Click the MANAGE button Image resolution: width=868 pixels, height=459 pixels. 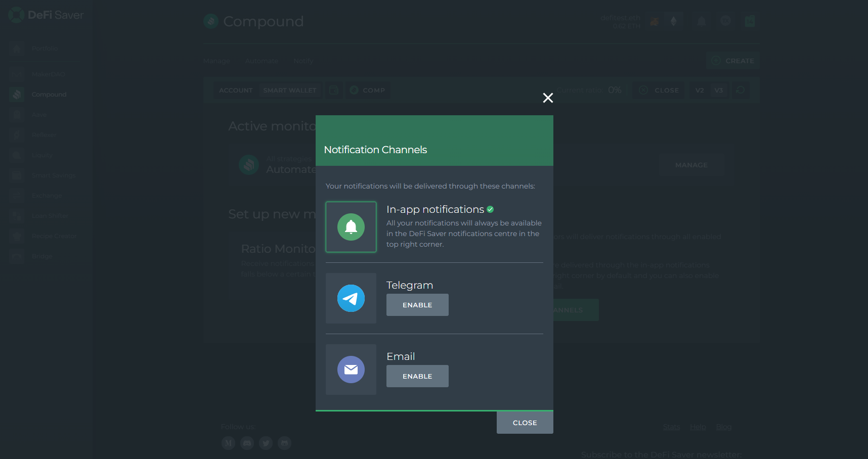(x=691, y=165)
